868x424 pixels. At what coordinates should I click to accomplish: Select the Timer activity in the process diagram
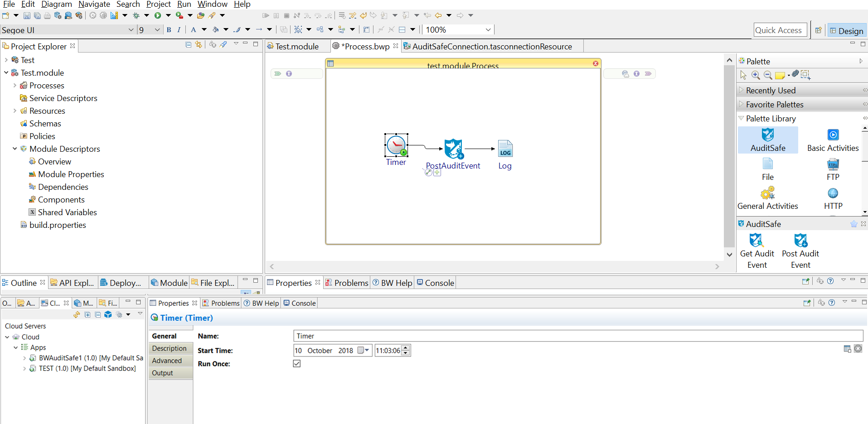pos(396,145)
